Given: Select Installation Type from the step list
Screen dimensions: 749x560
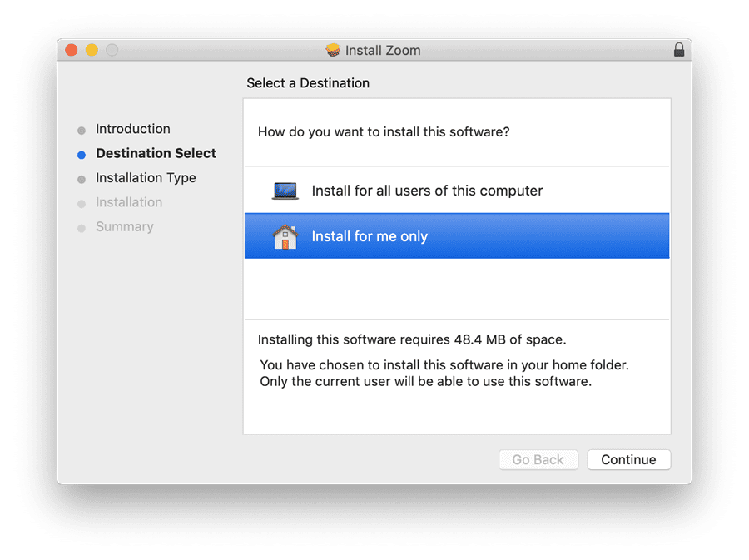Looking at the screenshot, I should coord(146,178).
